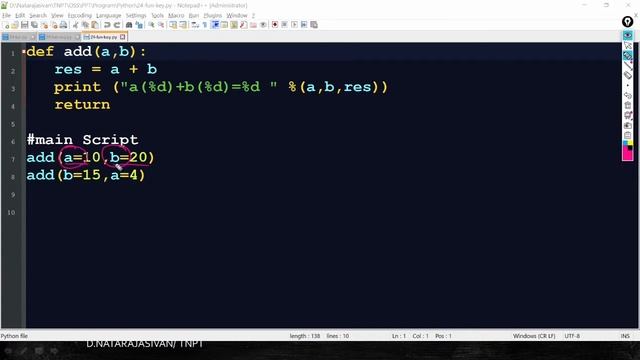The image size is (640, 360).
Task: Open the user defined language icon
Action: point(224,25)
